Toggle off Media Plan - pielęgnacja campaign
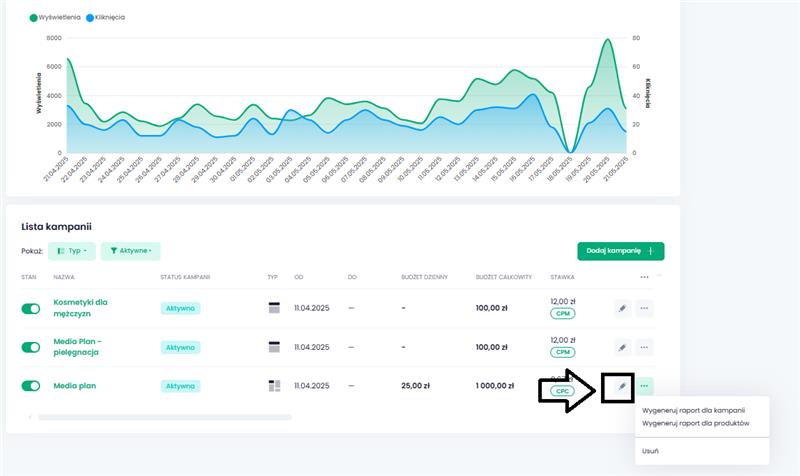This screenshot has width=800, height=476. [x=31, y=347]
